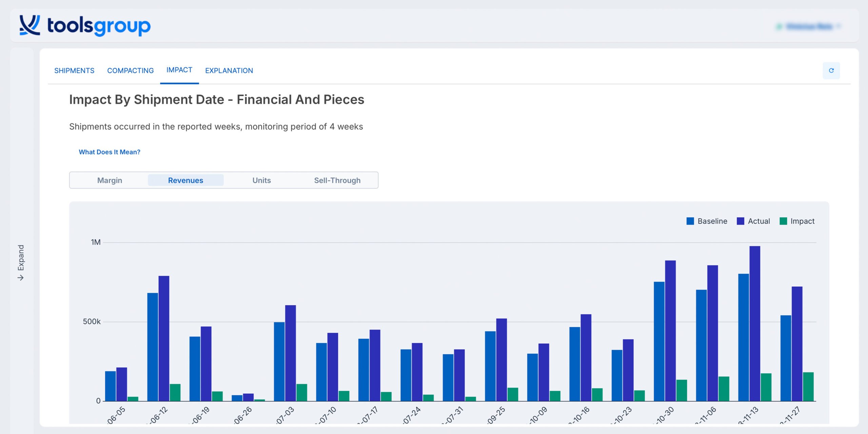The width and height of the screenshot is (868, 434).
Task: Toggle the Impact legend swatch
Action: (783, 221)
